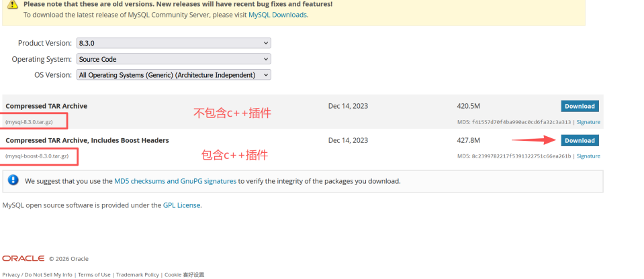
Task: Open the OS Version dropdown
Action: (x=174, y=75)
